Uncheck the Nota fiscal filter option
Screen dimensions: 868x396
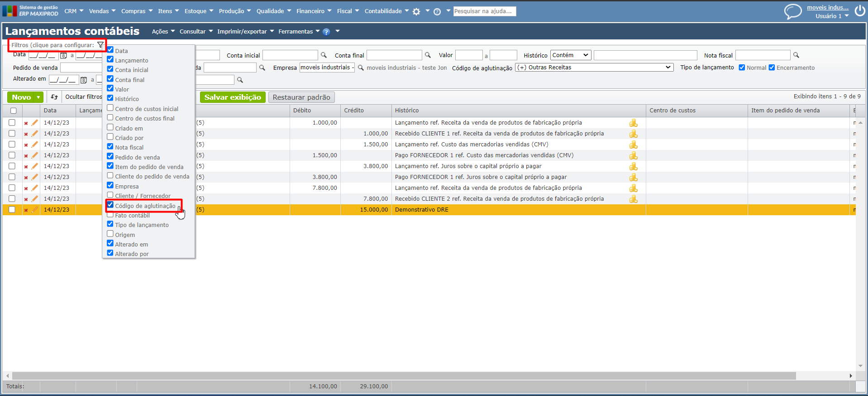(110, 146)
